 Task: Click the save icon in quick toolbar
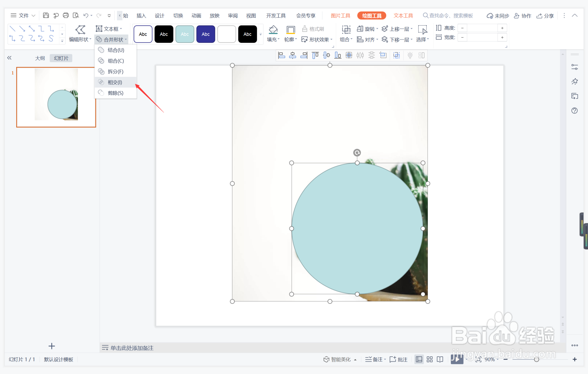click(x=46, y=15)
